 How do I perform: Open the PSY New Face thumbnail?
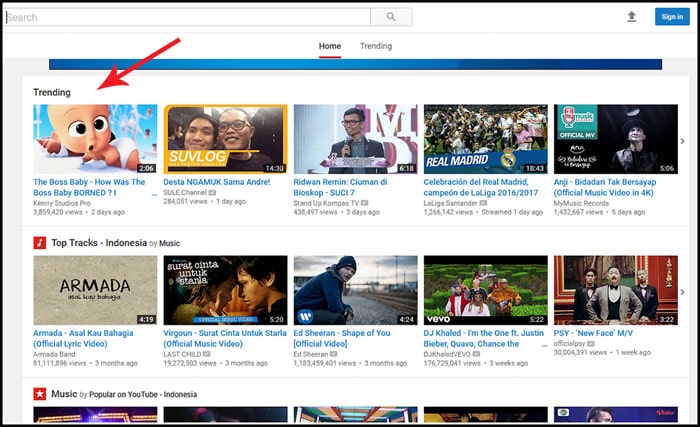click(616, 290)
